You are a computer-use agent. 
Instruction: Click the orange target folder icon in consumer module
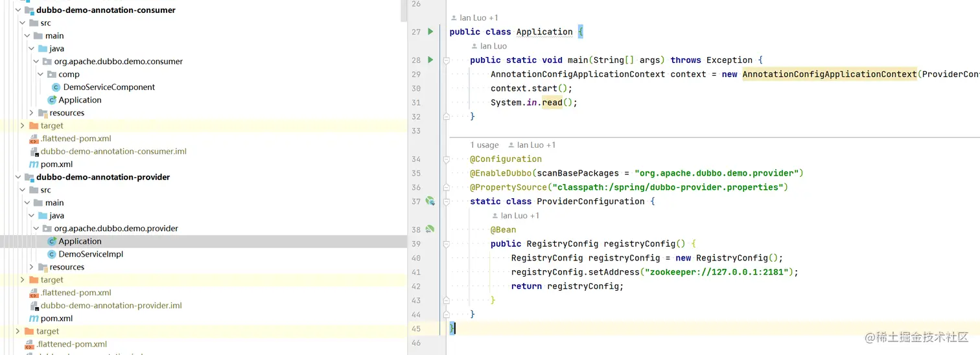pos(34,126)
